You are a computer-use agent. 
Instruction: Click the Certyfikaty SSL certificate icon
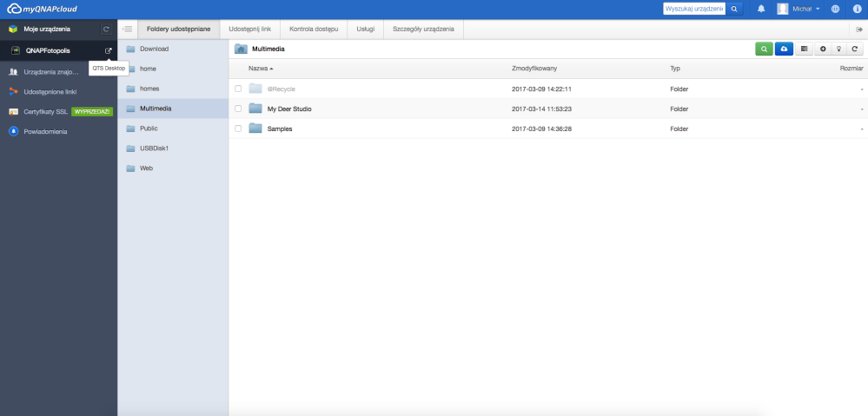13,112
